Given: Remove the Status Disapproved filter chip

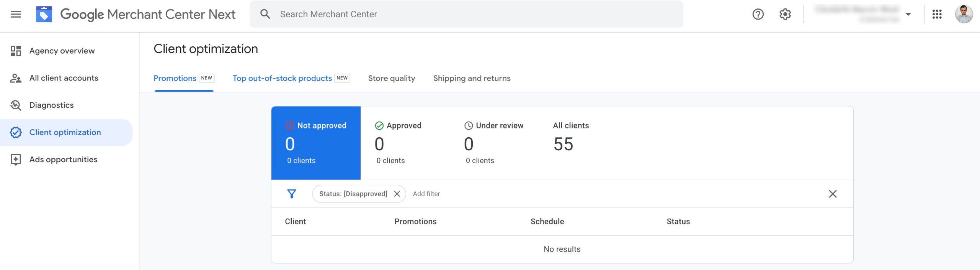Looking at the screenshot, I should tap(397, 194).
